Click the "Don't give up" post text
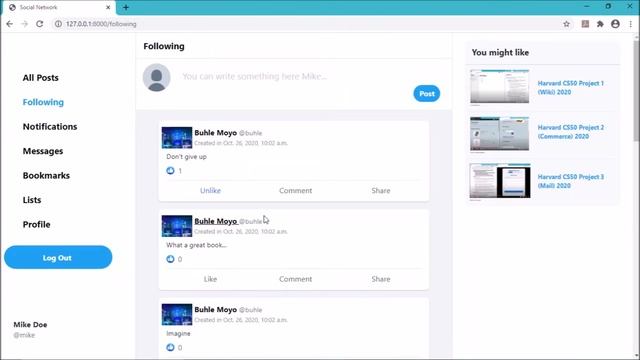 coord(187,157)
